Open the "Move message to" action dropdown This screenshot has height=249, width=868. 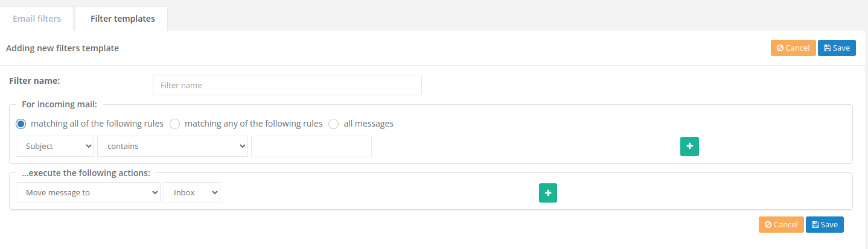(88, 193)
